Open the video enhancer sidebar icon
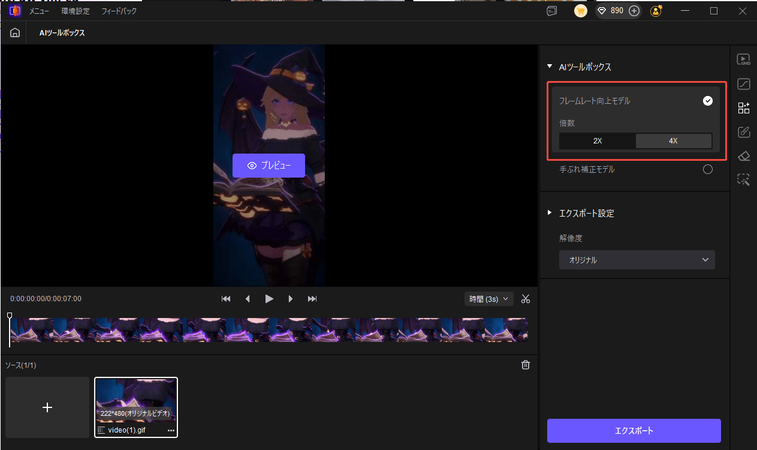Image resolution: width=757 pixels, height=450 pixels. (x=743, y=59)
